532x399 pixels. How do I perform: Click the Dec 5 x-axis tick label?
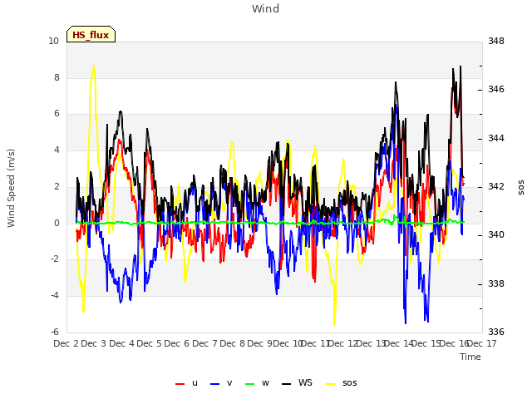click(x=150, y=343)
